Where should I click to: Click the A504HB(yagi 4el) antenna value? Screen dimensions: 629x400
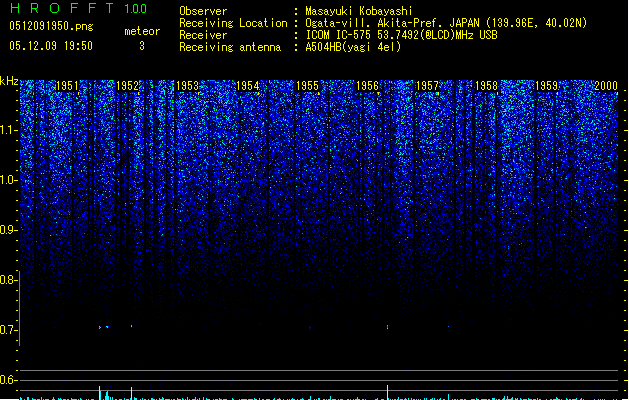(353, 47)
